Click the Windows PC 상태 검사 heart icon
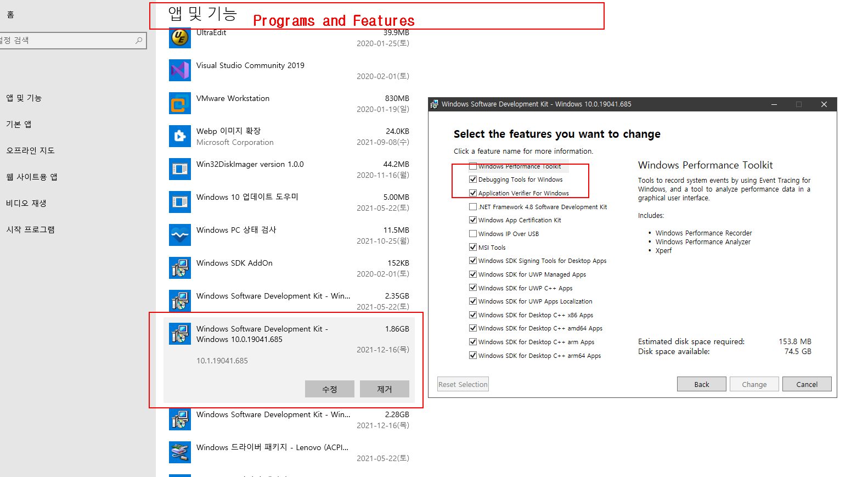Image resolution: width=868 pixels, height=477 pixels. point(180,235)
